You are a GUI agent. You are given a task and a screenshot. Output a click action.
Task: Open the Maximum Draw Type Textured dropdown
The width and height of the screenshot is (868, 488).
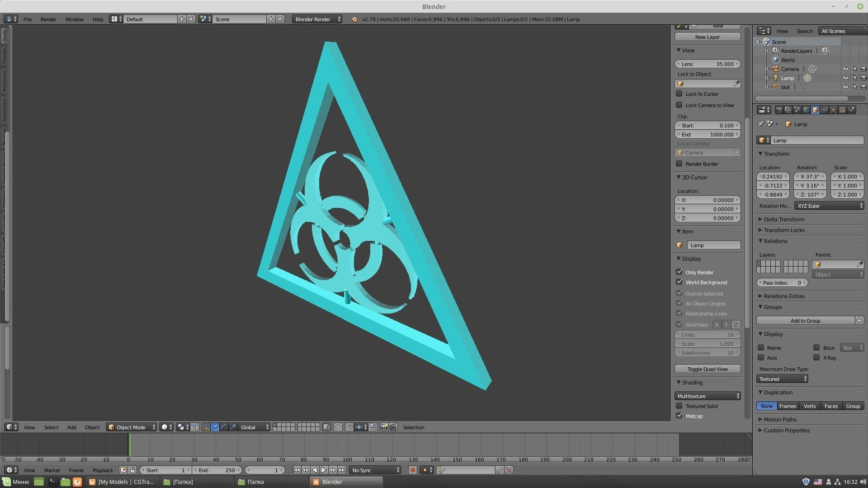tap(783, 379)
